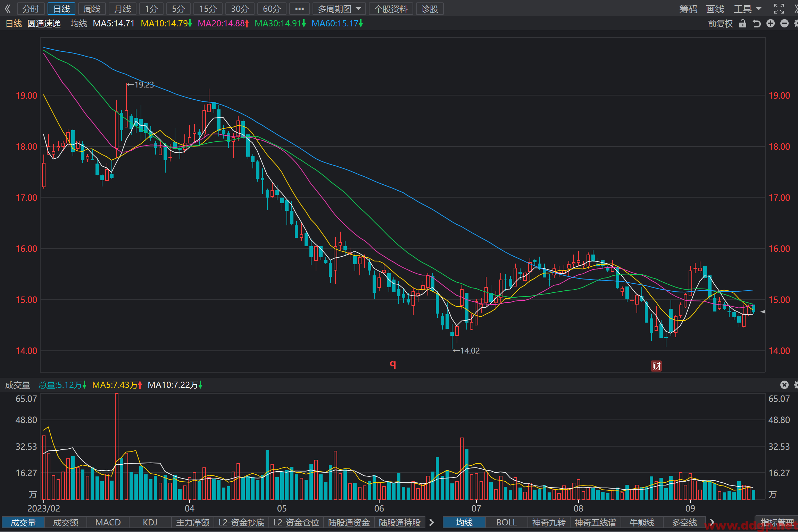The height and width of the screenshot is (532, 798).
Task: Expand the 工具 tools dropdown
Action: [747, 9]
